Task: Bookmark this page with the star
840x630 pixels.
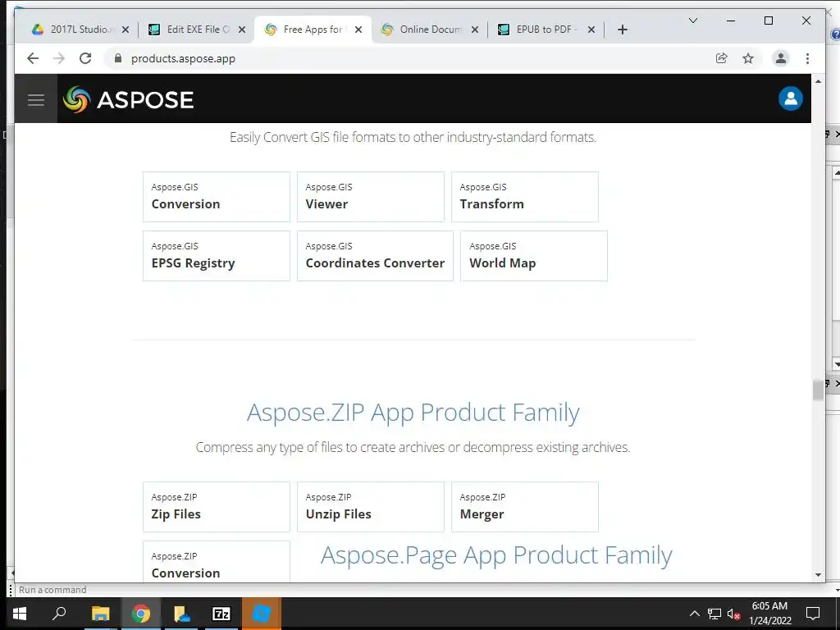Action: [748, 58]
